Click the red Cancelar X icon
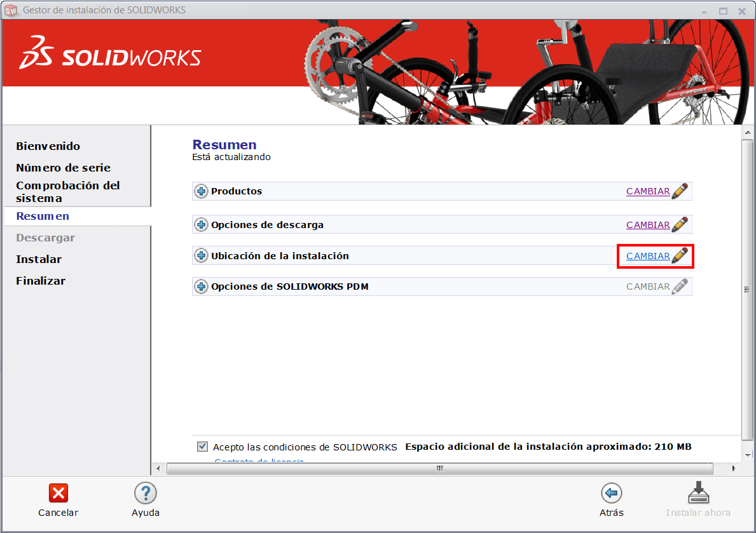The width and height of the screenshot is (756, 533). [58, 493]
